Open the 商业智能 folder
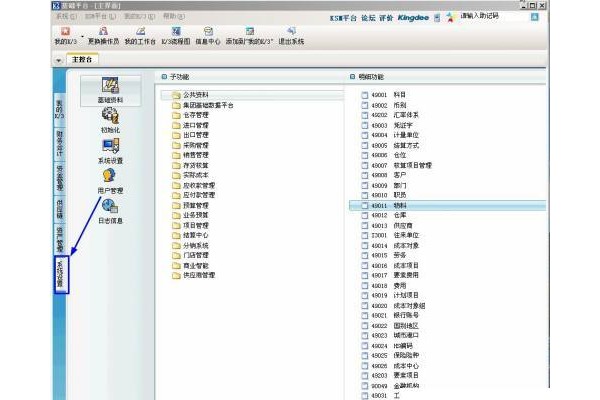 (190, 265)
